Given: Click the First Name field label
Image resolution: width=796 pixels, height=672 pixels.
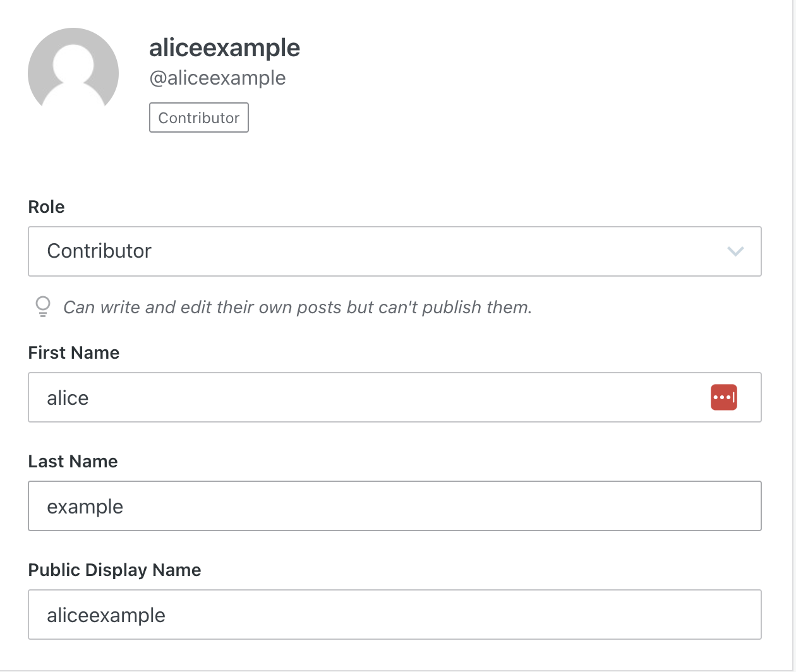Looking at the screenshot, I should (x=74, y=352).
